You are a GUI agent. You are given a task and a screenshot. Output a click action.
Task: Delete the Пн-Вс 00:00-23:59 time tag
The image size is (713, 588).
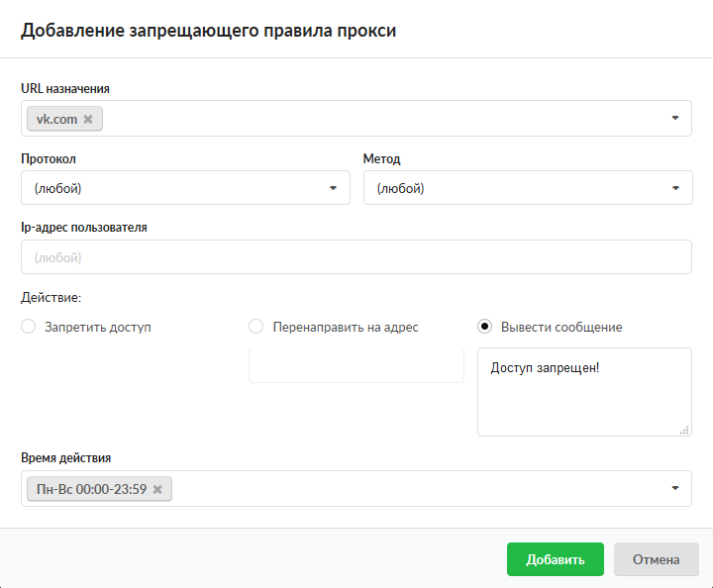[x=156, y=489]
